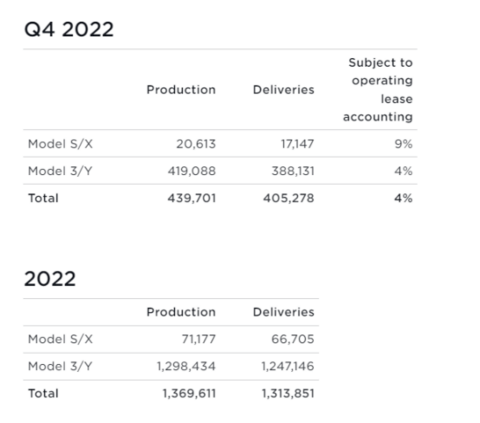Select Model 3/Y row label in the 2022 table

pyautogui.click(x=60, y=366)
